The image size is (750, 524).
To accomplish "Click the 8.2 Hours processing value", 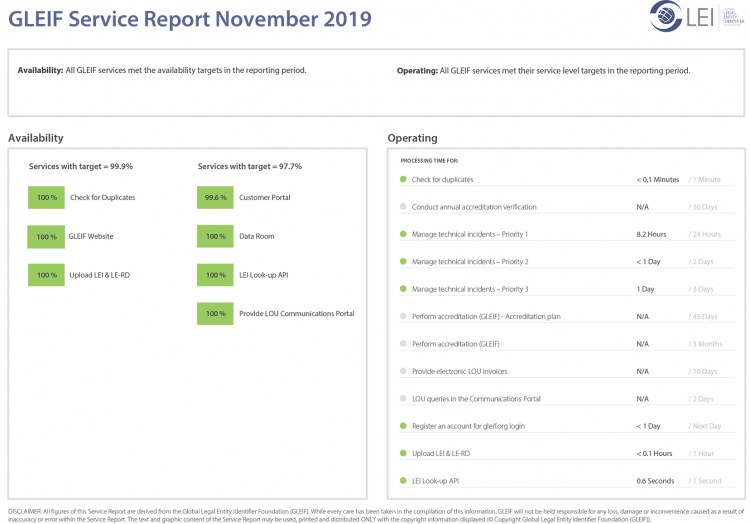I will pyautogui.click(x=651, y=235).
